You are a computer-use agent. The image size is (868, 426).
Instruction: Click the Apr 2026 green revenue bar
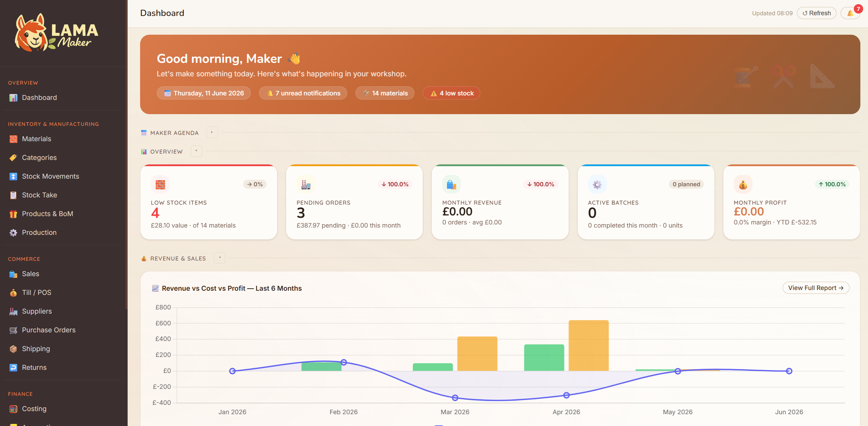click(x=544, y=358)
